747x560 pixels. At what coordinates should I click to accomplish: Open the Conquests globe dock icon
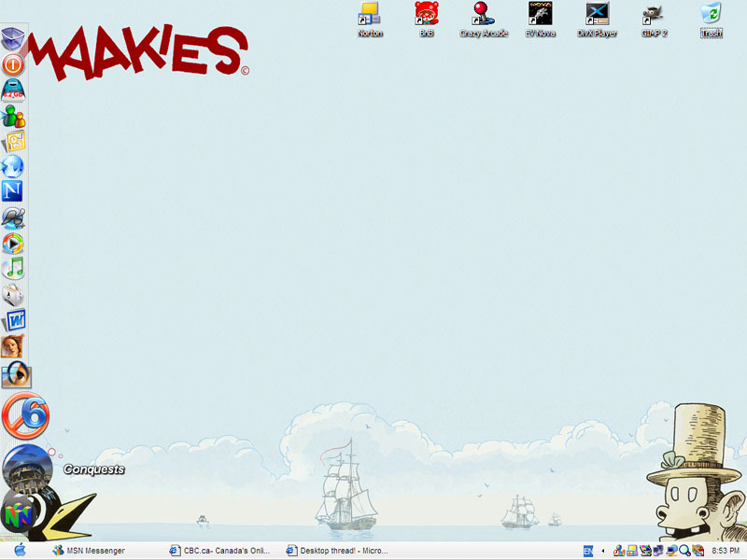click(26, 468)
